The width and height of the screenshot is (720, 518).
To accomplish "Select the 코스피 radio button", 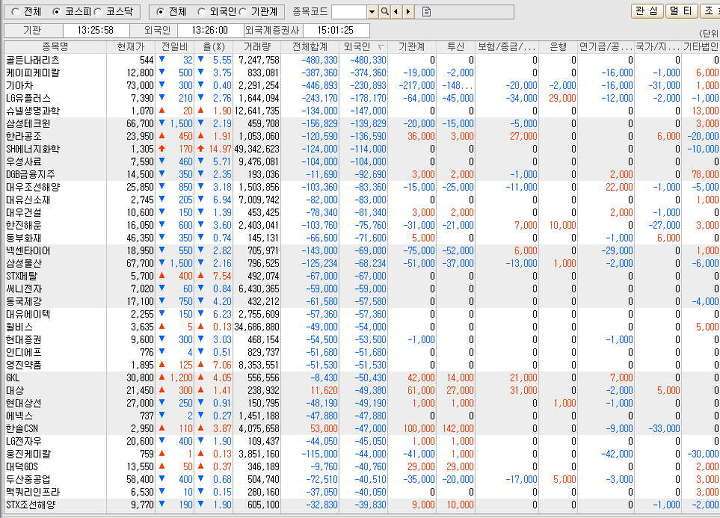I will tap(56, 11).
